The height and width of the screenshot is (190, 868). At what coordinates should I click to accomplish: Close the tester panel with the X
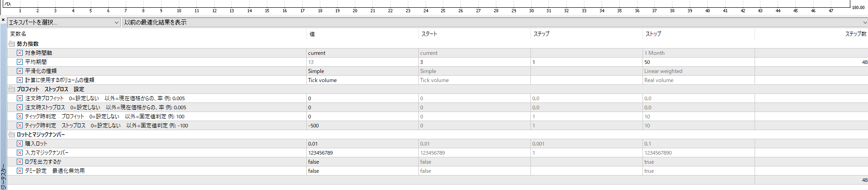(x=3, y=20)
